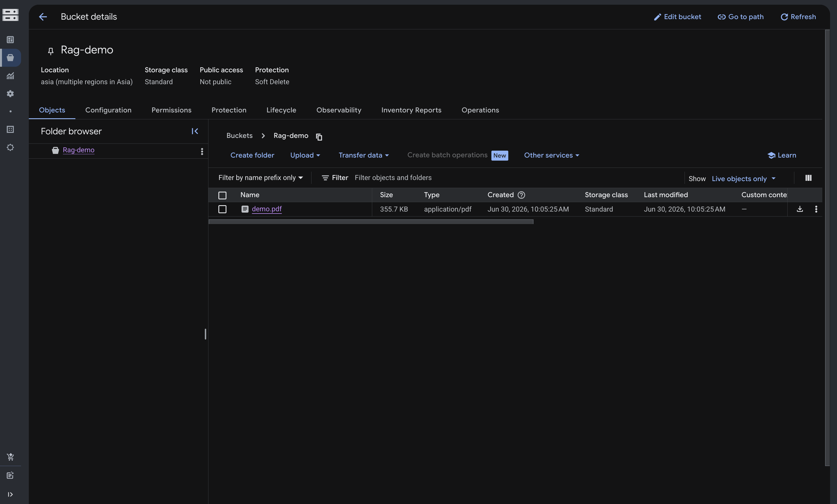Viewport: 837px width, 504px height.
Task: Switch to the Permissions tab
Action: [171, 110]
